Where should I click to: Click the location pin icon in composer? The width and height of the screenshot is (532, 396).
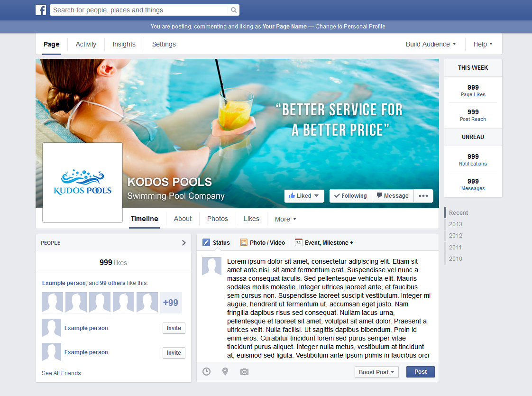[x=225, y=372]
